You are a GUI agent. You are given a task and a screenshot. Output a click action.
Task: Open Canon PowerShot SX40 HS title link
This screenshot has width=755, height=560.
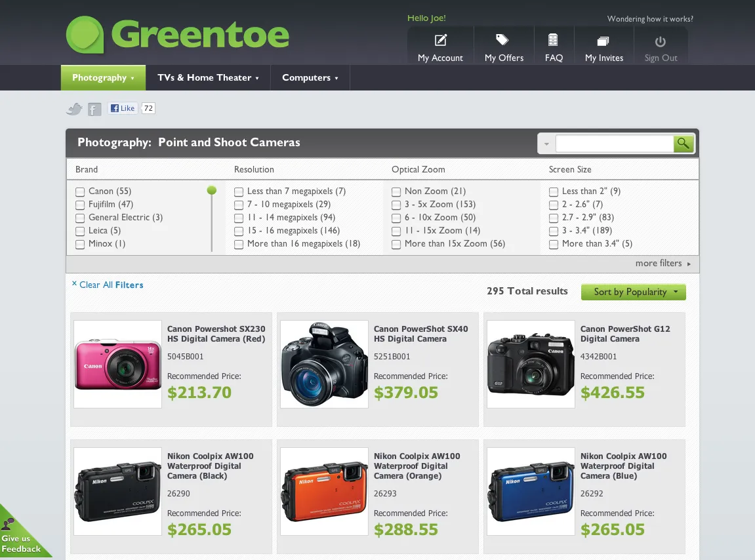(x=420, y=334)
